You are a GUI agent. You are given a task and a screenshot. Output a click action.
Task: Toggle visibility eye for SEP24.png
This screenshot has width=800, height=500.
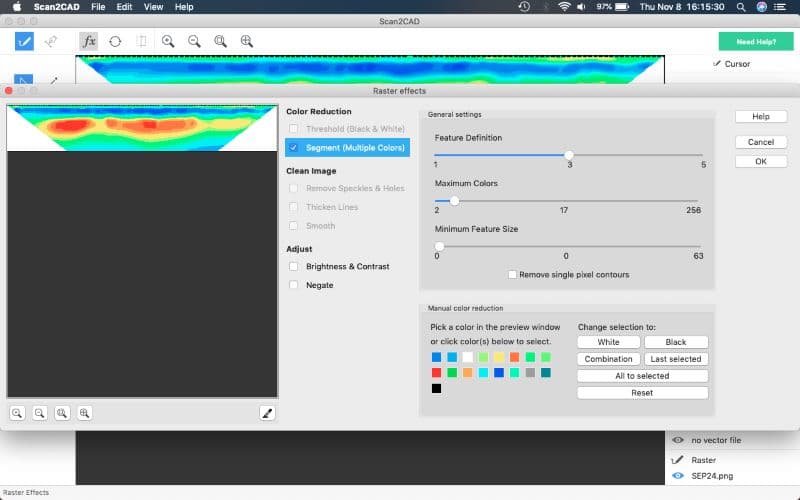tap(678, 476)
